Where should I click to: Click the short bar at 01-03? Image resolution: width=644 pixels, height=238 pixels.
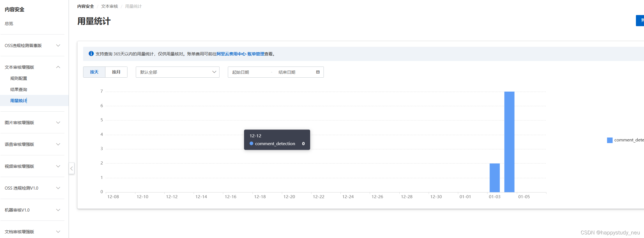(x=495, y=178)
